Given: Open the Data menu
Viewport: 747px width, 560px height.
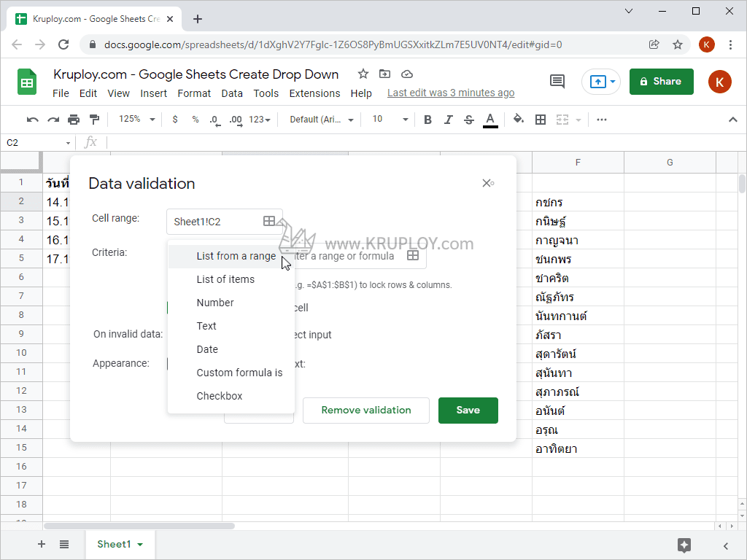Looking at the screenshot, I should tap(232, 93).
